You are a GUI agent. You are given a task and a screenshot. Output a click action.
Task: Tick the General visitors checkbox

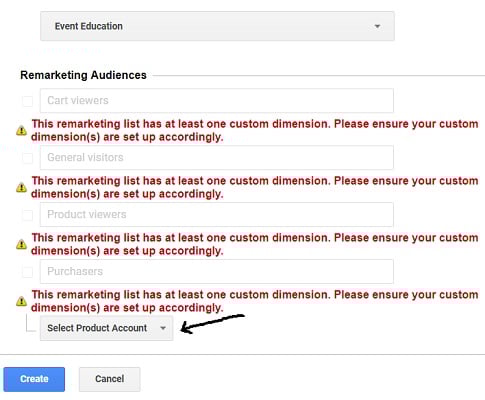(x=27, y=158)
